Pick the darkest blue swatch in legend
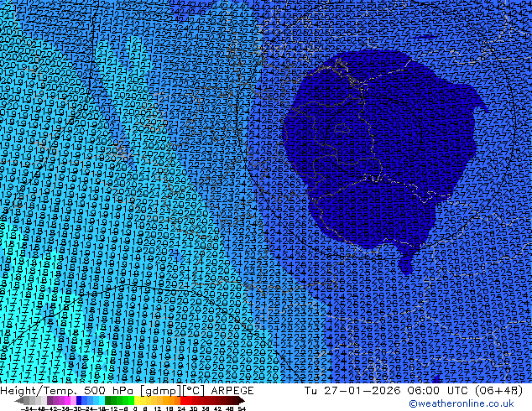 click(x=79, y=401)
